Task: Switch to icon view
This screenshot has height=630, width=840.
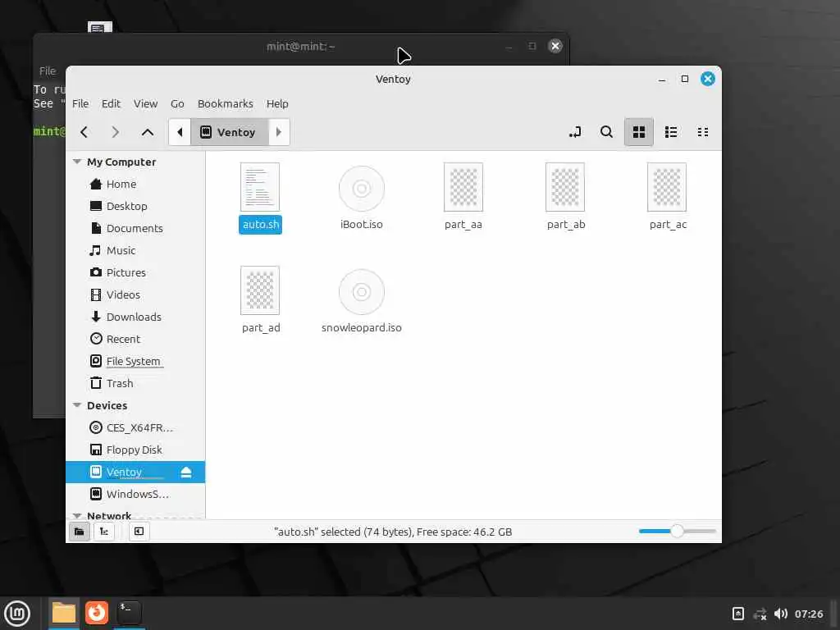Action: [638, 132]
